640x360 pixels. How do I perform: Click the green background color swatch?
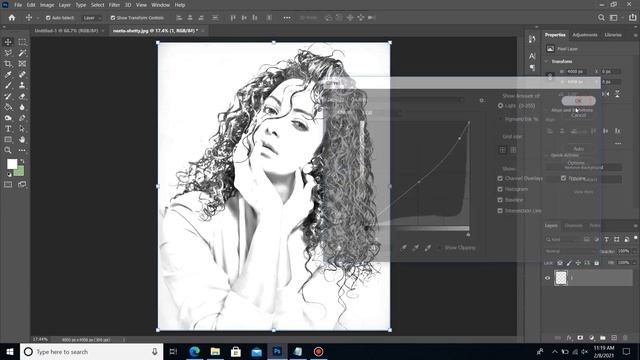pos(20,172)
